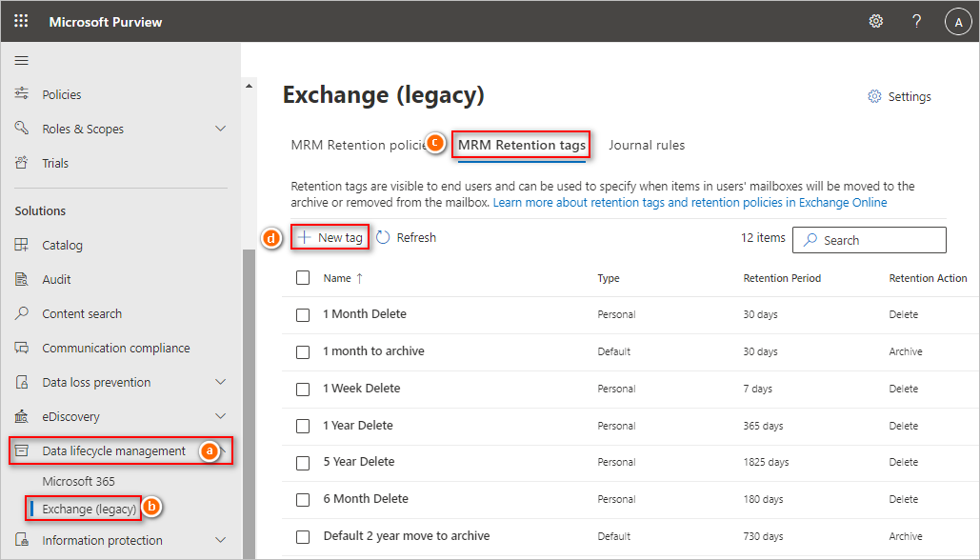Click the Catalog grid icon
Screen dimensions: 980x560
pyautogui.click(x=22, y=245)
